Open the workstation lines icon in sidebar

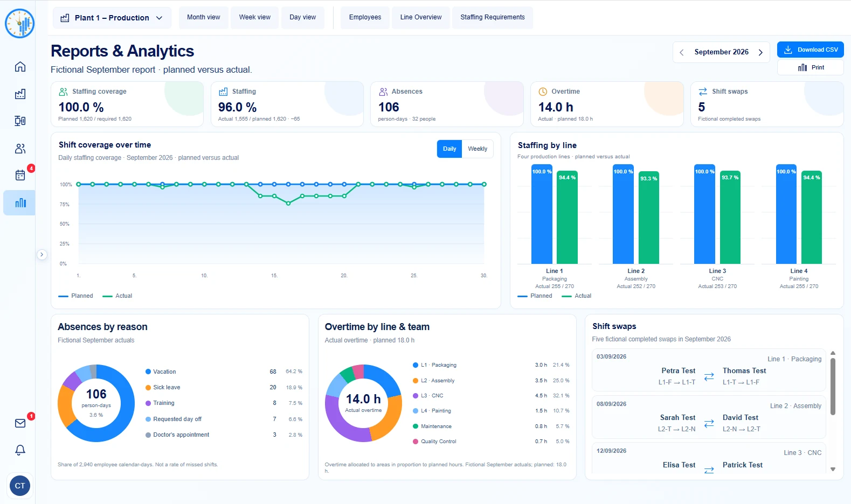pyautogui.click(x=20, y=121)
